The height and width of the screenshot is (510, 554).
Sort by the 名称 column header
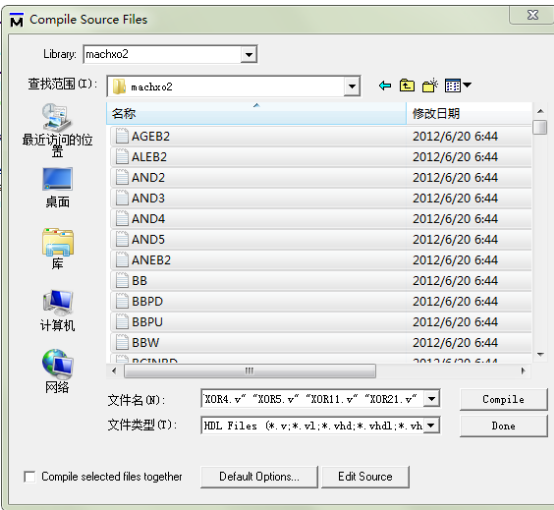tap(256, 113)
